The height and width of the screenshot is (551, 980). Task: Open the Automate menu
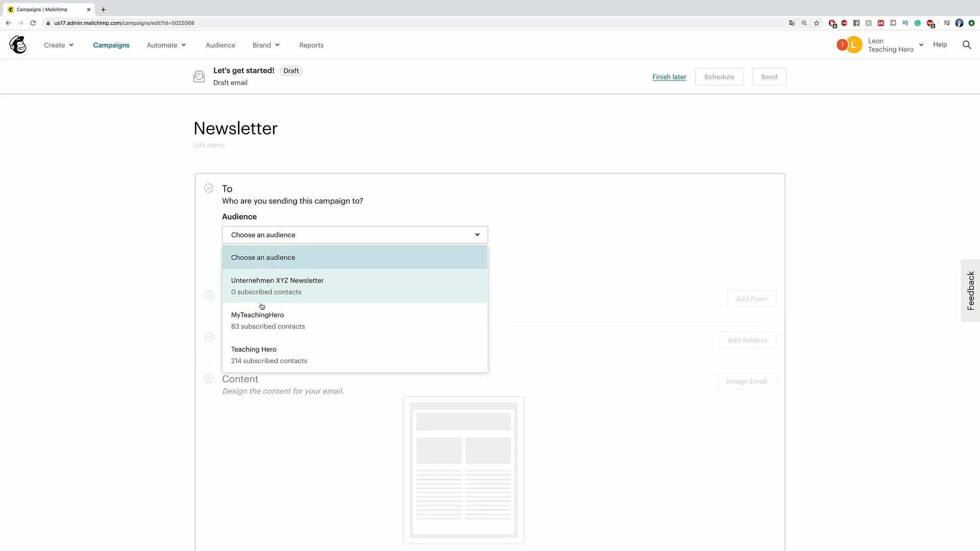[166, 44]
